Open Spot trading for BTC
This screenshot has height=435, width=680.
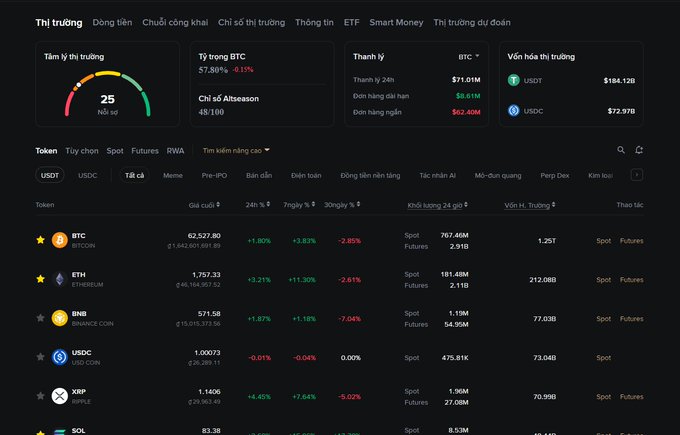pyautogui.click(x=604, y=241)
